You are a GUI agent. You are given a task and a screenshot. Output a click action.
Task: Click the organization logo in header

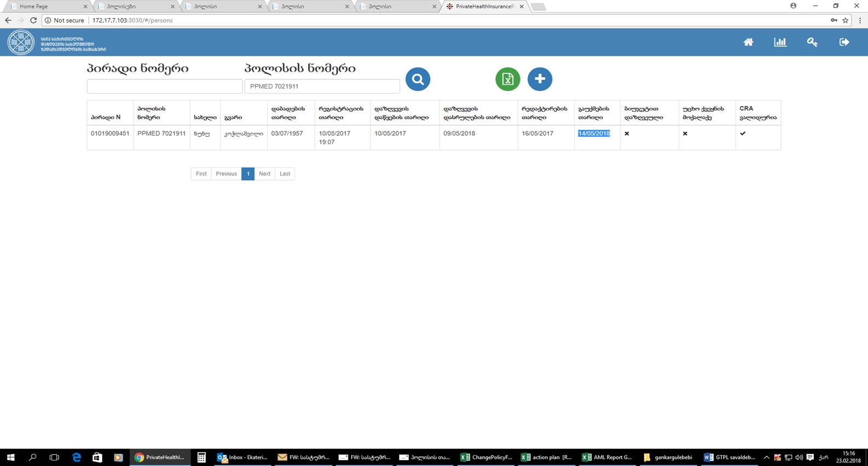coord(21,42)
